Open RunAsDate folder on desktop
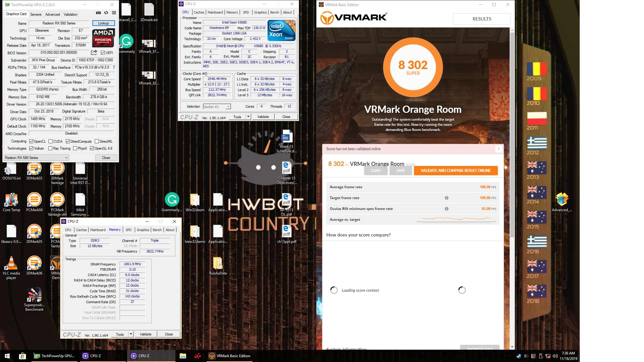The width and height of the screenshot is (644, 362). click(x=218, y=266)
